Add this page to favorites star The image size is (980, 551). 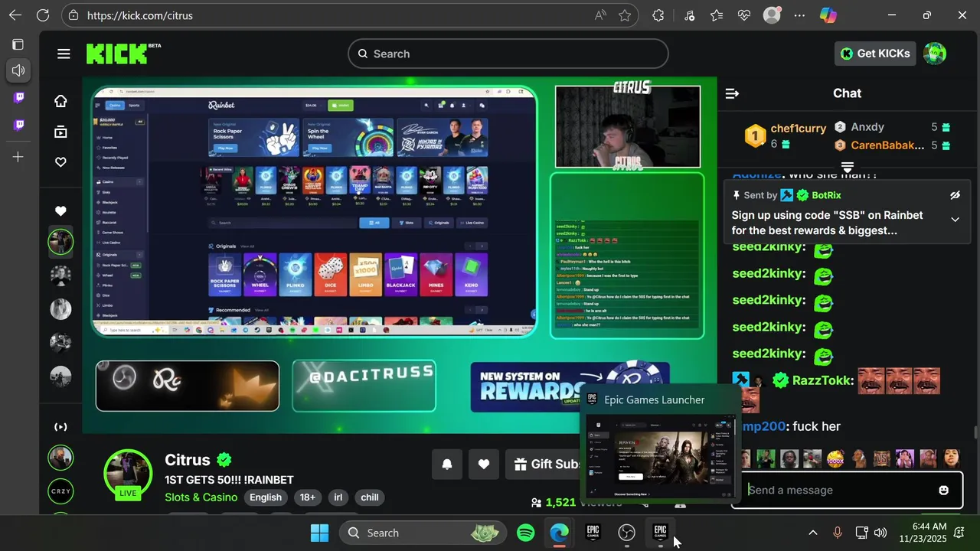click(625, 15)
